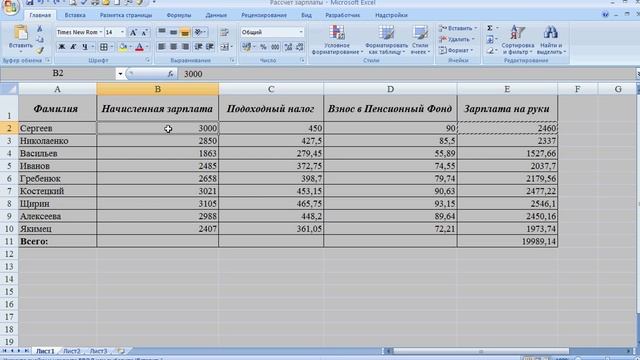Open Conditional Formatting (Условное форматирование)

pyautogui.click(x=337, y=40)
